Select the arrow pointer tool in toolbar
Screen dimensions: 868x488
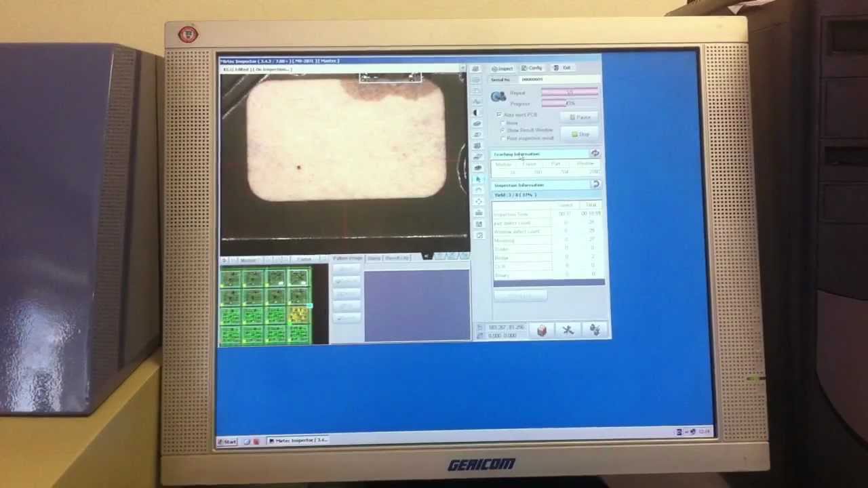[478, 179]
